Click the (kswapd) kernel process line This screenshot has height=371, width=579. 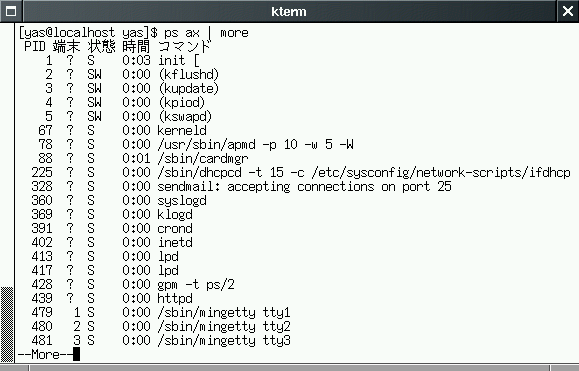click(x=129, y=117)
